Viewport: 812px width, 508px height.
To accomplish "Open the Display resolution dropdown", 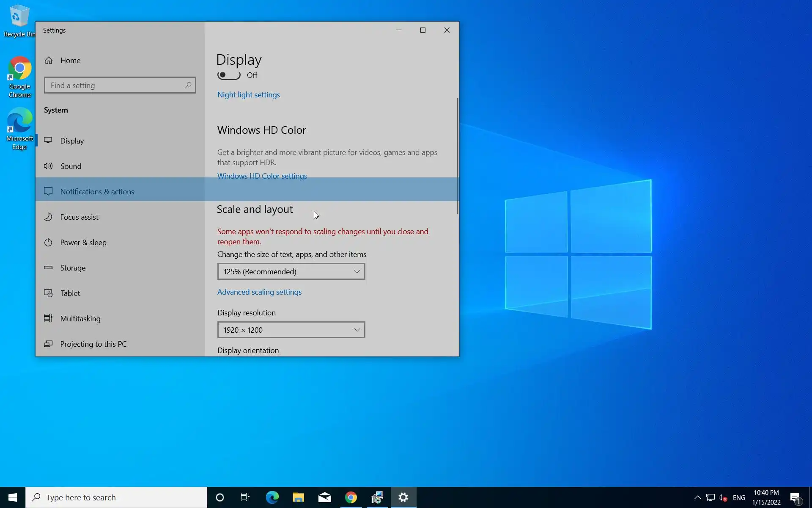I will click(291, 330).
